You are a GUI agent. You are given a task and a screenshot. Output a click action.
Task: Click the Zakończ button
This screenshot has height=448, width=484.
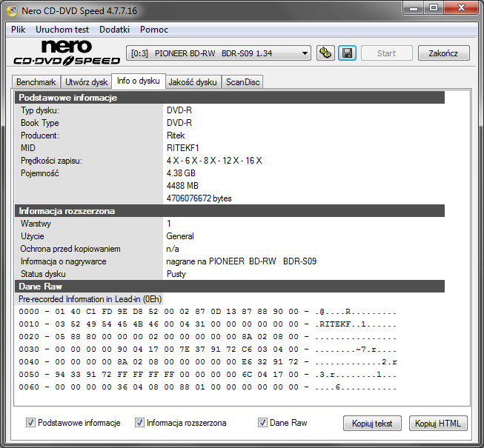click(443, 53)
